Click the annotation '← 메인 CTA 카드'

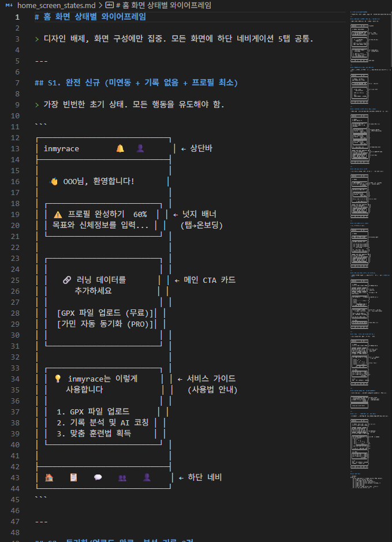point(205,280)
